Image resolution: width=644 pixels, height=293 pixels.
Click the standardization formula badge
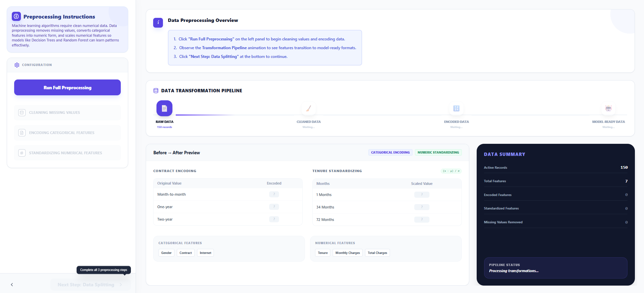click(x=451, y=171)
